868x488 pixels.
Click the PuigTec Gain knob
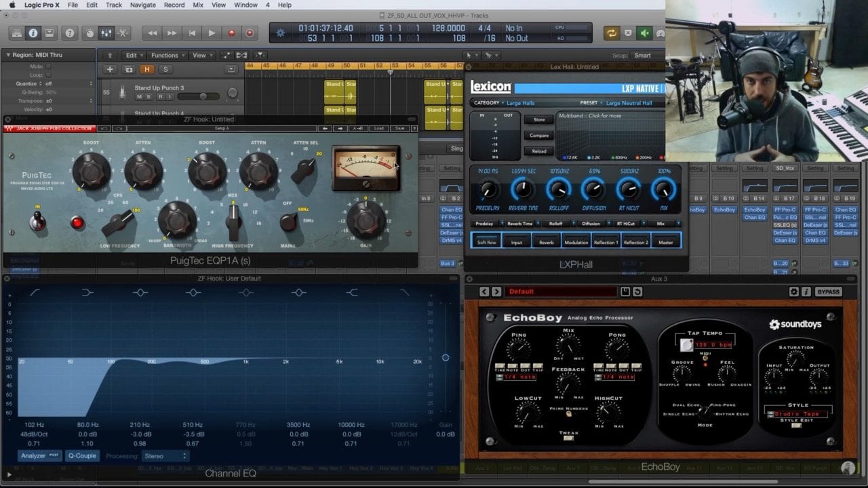(x=366, y=219)
